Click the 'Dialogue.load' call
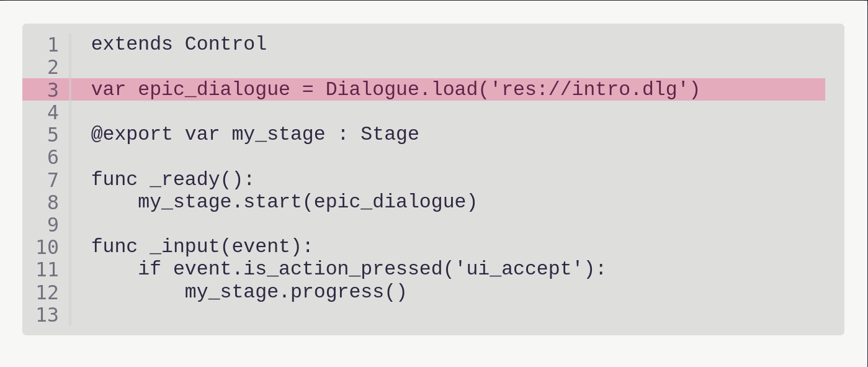868x367 pixels. point(402,89)
